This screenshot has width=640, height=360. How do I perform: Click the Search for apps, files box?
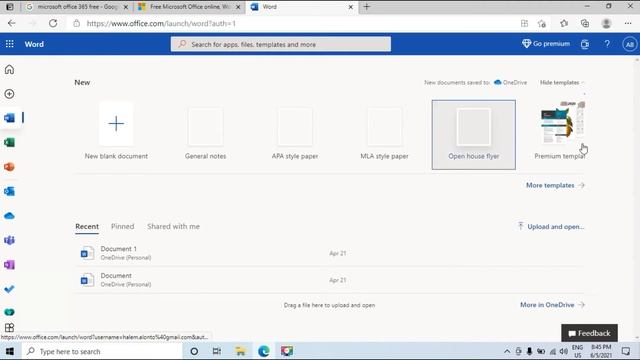point(281,44)
